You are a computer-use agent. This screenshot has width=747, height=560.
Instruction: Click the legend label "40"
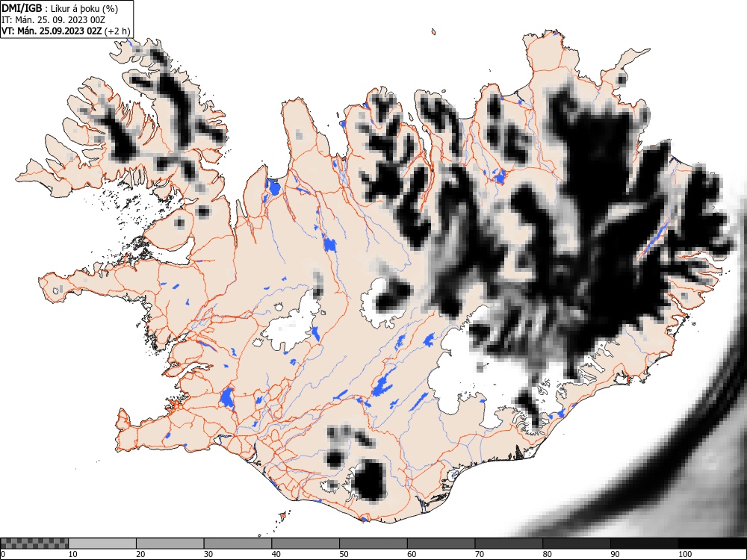(x=276, y=554)
